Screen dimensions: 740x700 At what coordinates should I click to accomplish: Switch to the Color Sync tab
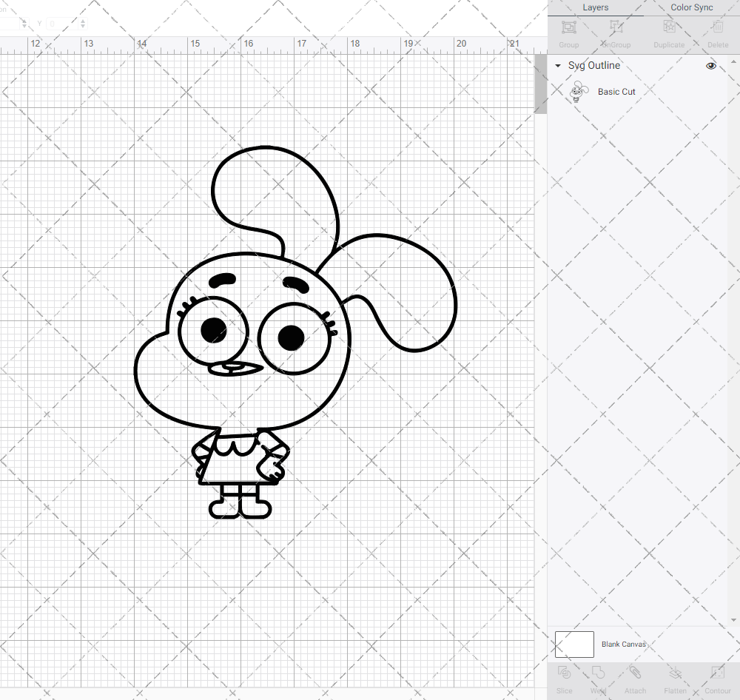point(691,7)
